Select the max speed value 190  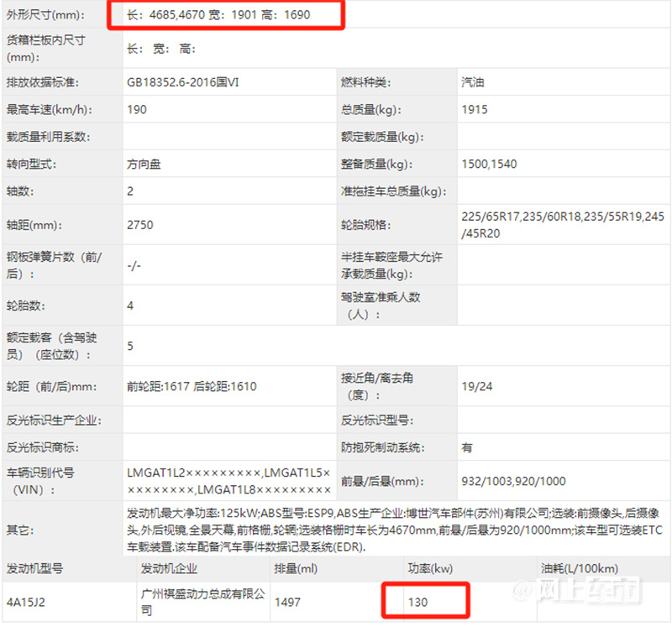(x=137, y=110)
